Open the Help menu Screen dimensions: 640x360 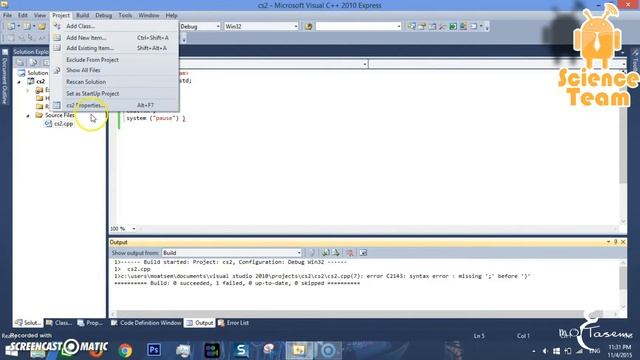[x=171, y=16]
